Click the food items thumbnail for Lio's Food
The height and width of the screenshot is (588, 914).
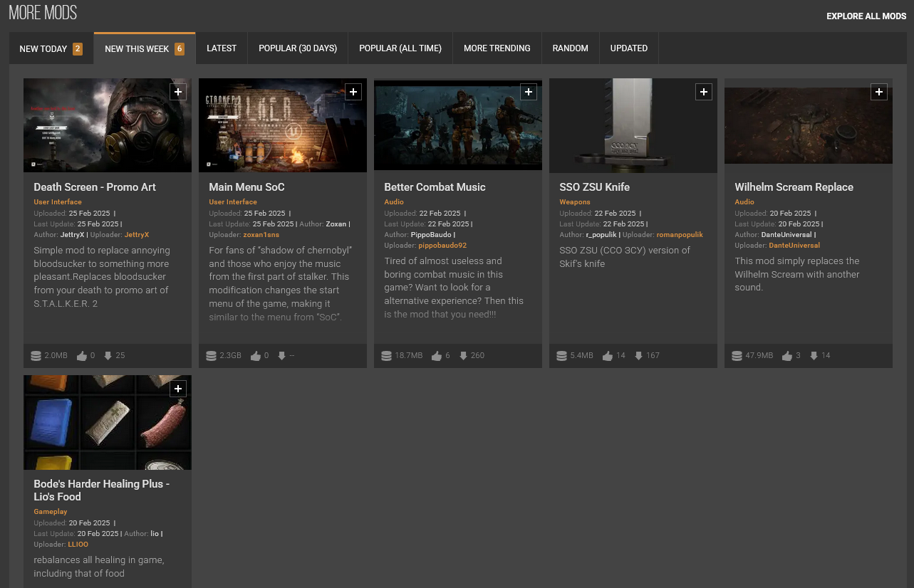[108, 422]
